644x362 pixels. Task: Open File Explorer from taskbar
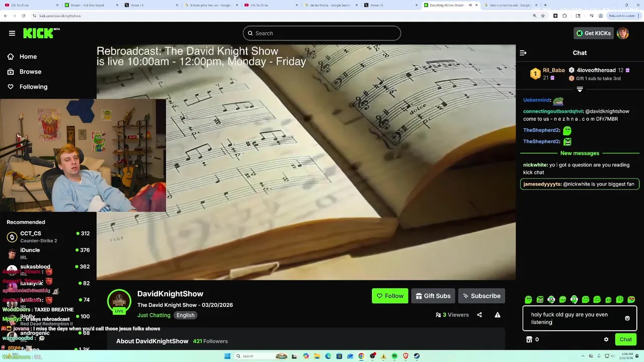[317, 356]
